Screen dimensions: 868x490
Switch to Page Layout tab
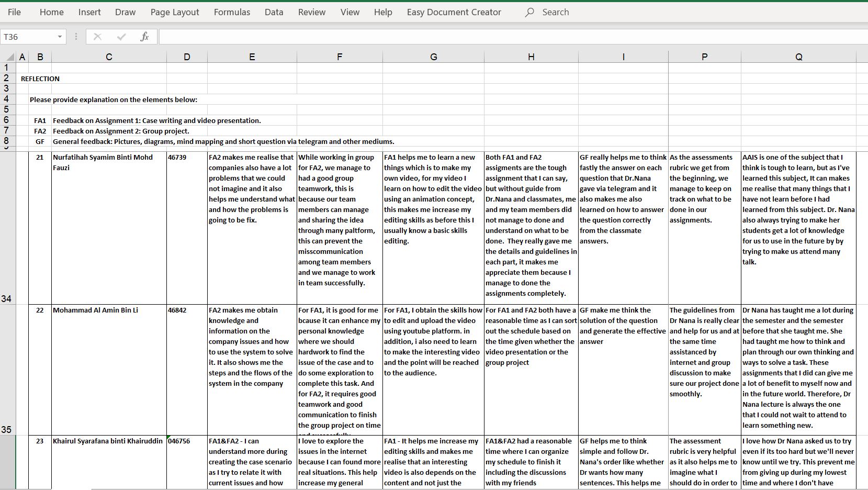[175, 12]
